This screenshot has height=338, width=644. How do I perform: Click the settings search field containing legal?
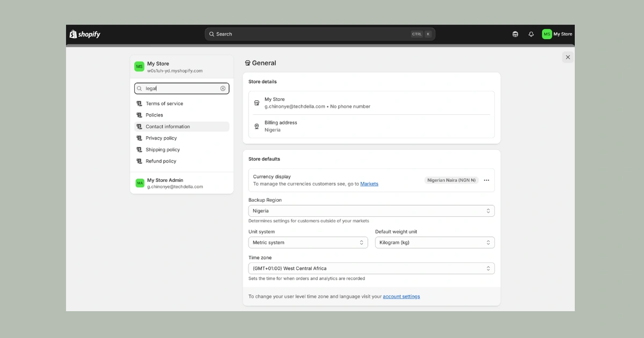click(x=180, y=89)
